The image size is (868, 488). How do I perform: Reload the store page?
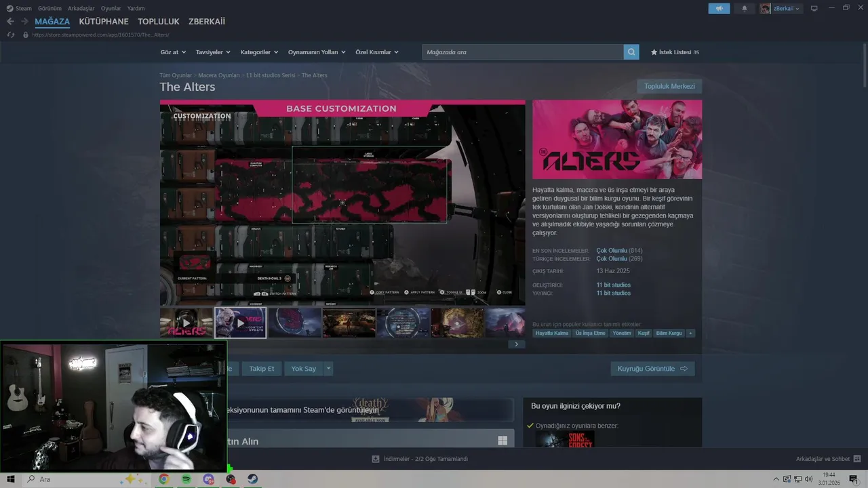coord(11,35)
